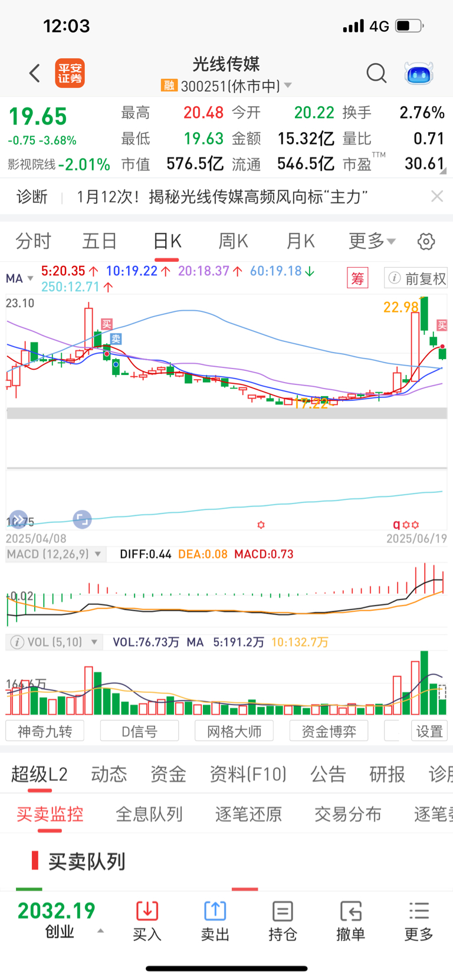Expand the 创业 index 2032.19 arrow
Screen dimensions: 453x980
tap(100, 931)
